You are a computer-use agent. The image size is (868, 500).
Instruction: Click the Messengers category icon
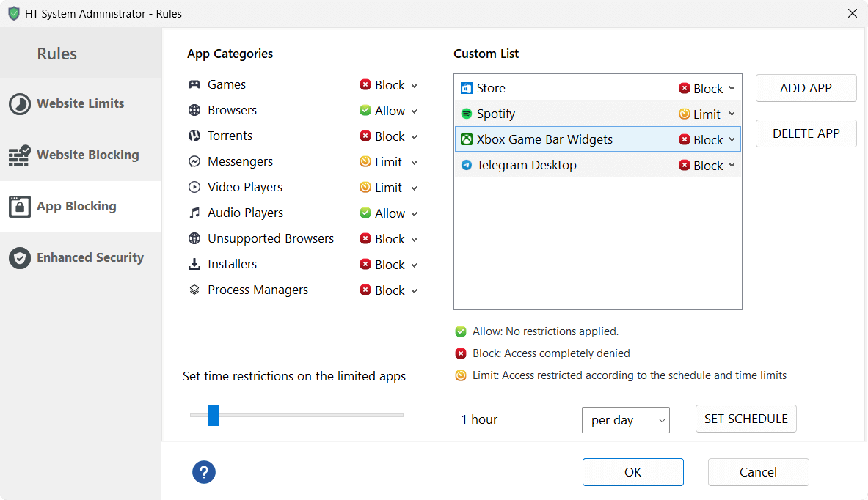[x=194, y=162]
